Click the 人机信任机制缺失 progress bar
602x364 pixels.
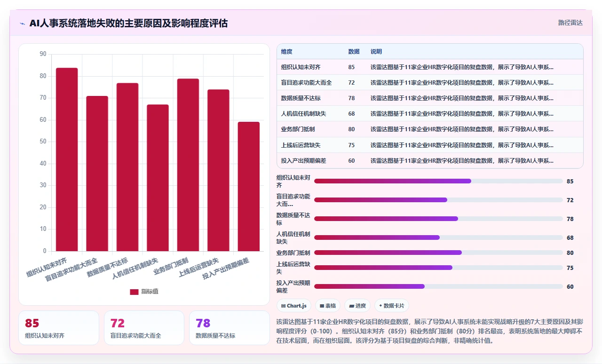tap(438, 237)
